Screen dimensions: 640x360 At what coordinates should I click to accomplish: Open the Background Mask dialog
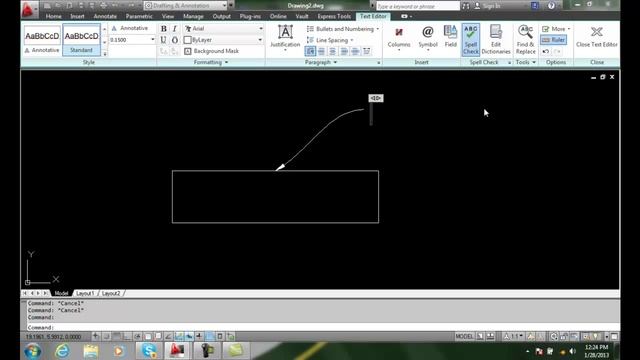pos(211,51)
